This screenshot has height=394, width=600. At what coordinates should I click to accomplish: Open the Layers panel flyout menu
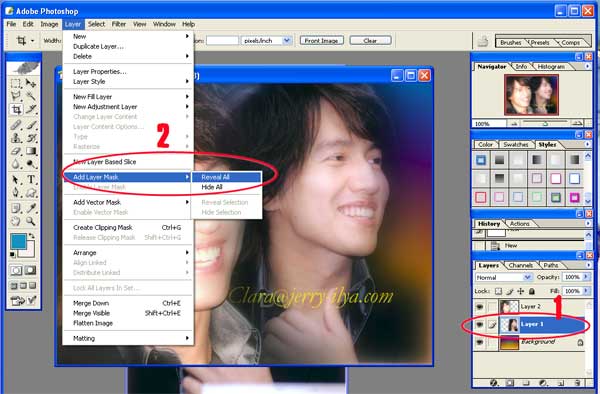tap(588, 265)
